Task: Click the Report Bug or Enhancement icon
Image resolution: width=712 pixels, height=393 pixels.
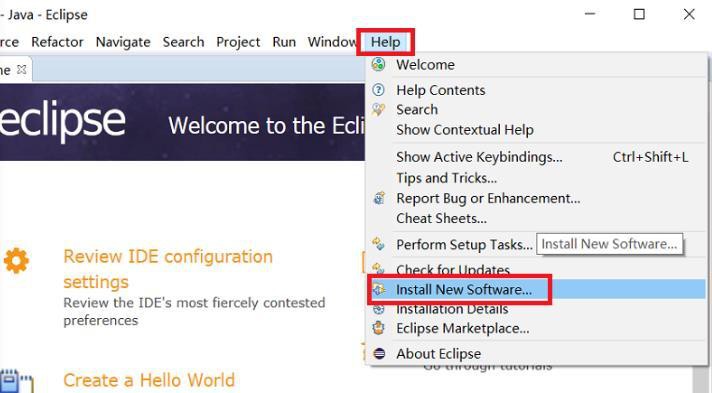Action: point(379,198)
